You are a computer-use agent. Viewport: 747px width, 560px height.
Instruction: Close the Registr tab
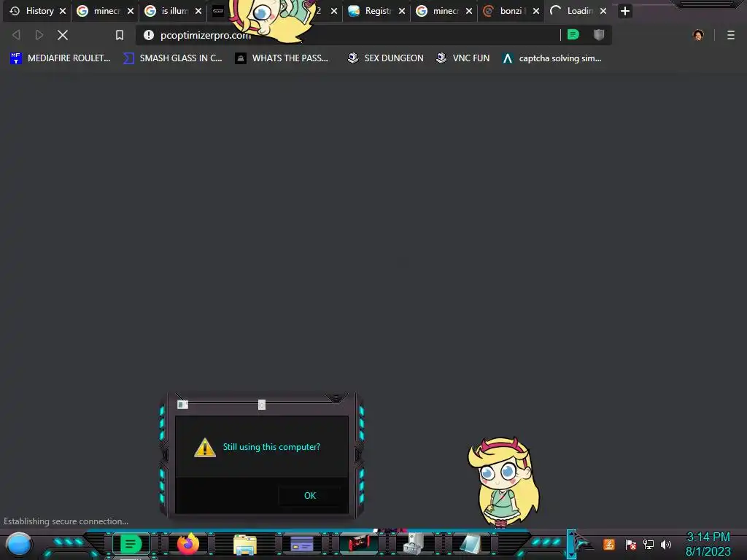coord(402,11)
